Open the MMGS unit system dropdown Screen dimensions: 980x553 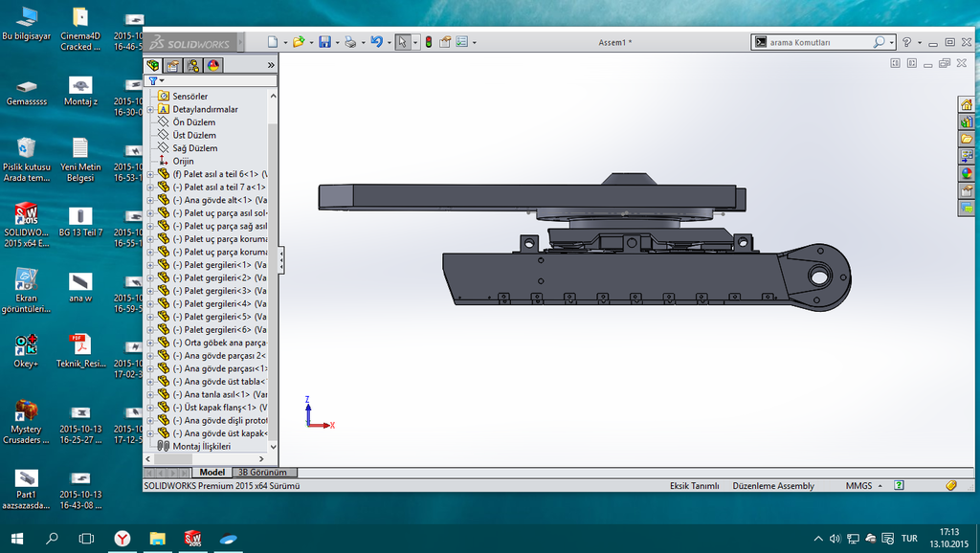(x=858, y=486)
